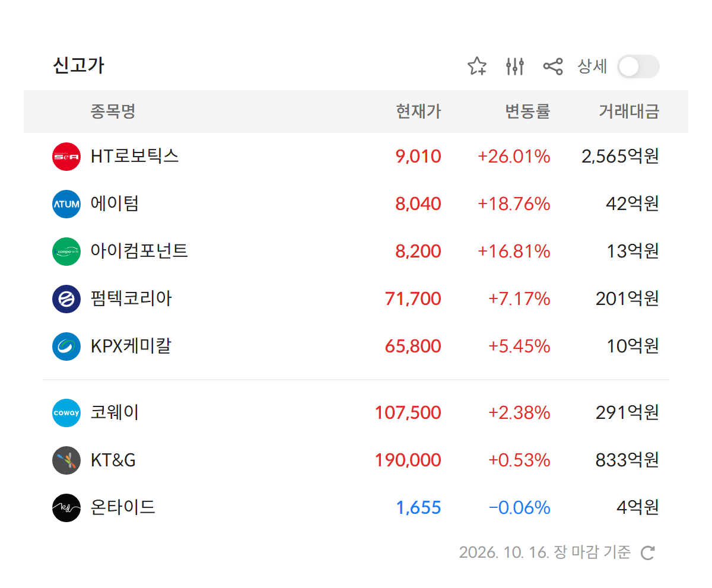The height and width of the screenshot is (588, 712).
Task: Click the 4억원 trading value
Action: [x=638, y=508]
